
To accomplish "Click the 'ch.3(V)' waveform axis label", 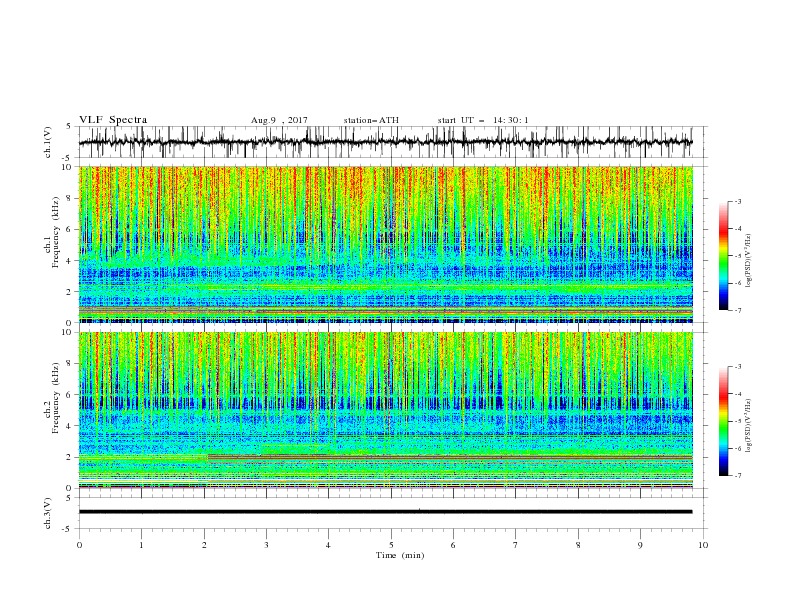I will (x=48, y=513).
